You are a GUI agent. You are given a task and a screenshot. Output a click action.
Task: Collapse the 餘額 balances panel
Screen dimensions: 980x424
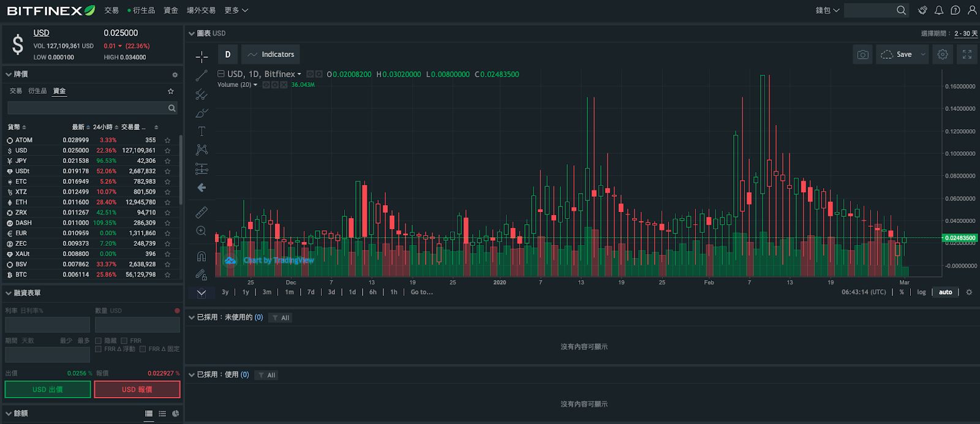[9, 414]
